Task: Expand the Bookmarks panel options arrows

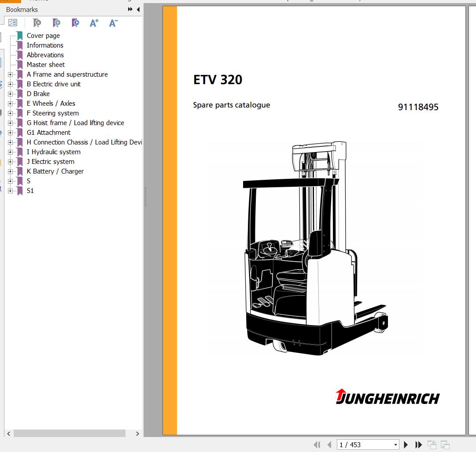Action: pos(130,9)
